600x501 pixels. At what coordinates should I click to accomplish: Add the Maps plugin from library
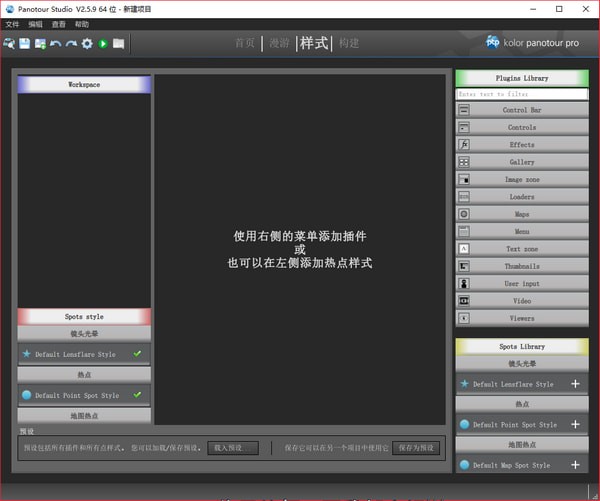coord(521,214)
